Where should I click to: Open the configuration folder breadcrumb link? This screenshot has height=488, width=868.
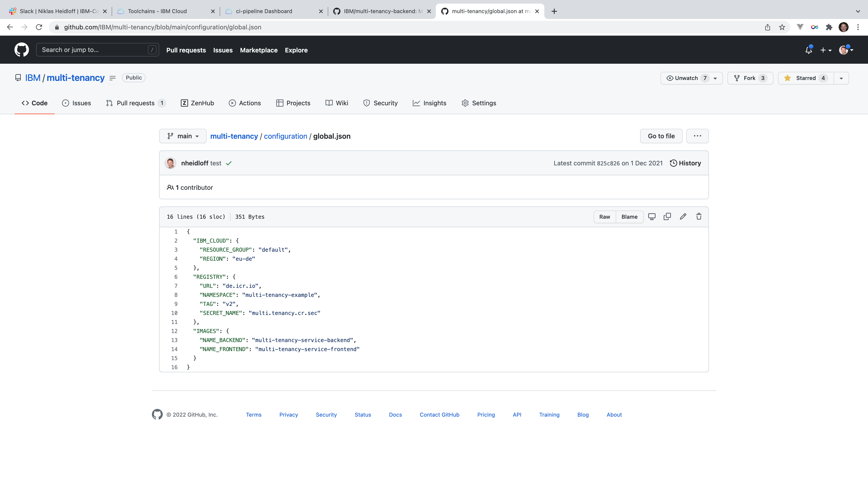tap(285, 136)
